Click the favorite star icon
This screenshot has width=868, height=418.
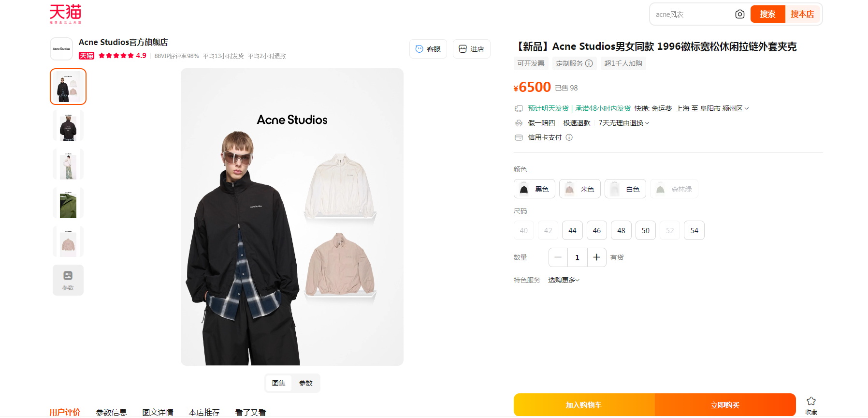(x=811, y=401)
